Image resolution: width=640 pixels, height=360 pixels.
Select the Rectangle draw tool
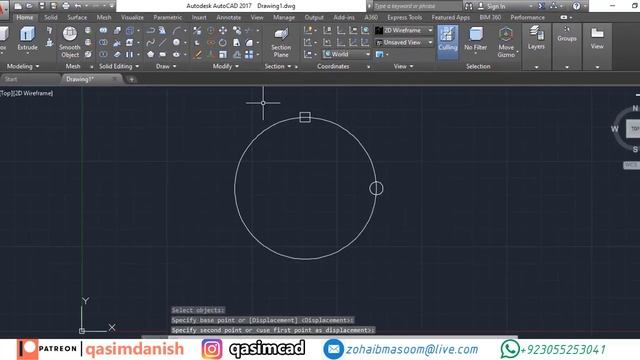click(x=162, y=54)
